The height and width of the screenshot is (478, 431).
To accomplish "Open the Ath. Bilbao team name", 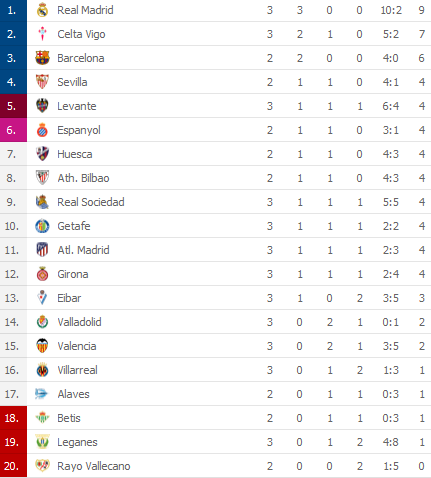I will coord(83,178).
